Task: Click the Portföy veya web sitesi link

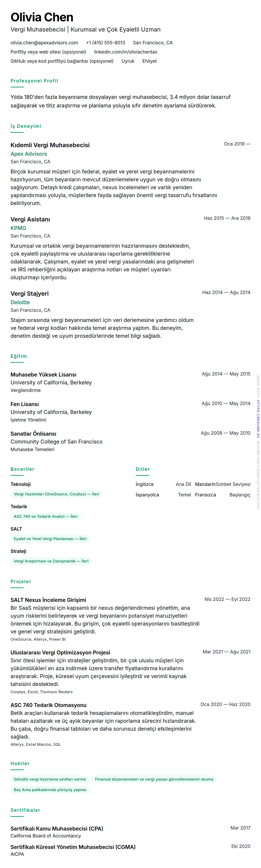Action: click(x=48, y=52)
